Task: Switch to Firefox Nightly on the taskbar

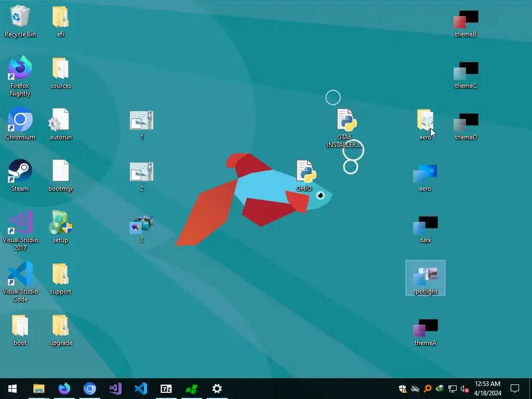Action: pos(64,389)
